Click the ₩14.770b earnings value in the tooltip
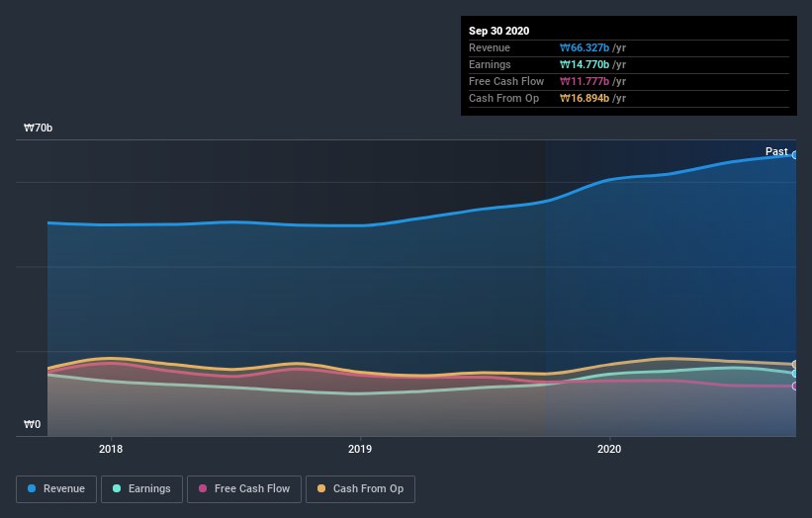 (585, 64)
